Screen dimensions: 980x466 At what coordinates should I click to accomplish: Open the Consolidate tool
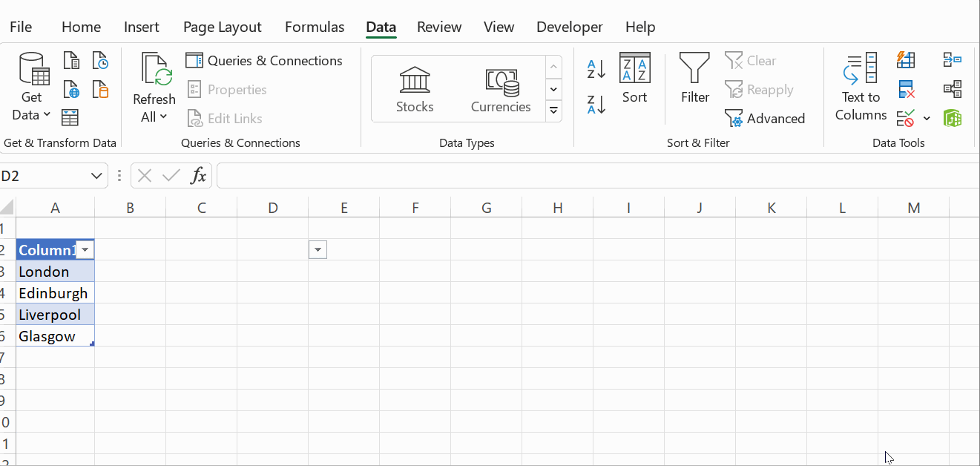[953, 60]
